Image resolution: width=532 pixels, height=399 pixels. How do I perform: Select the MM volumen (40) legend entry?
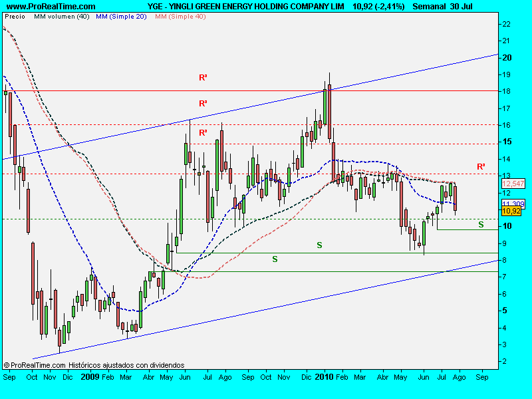[61, 17]
